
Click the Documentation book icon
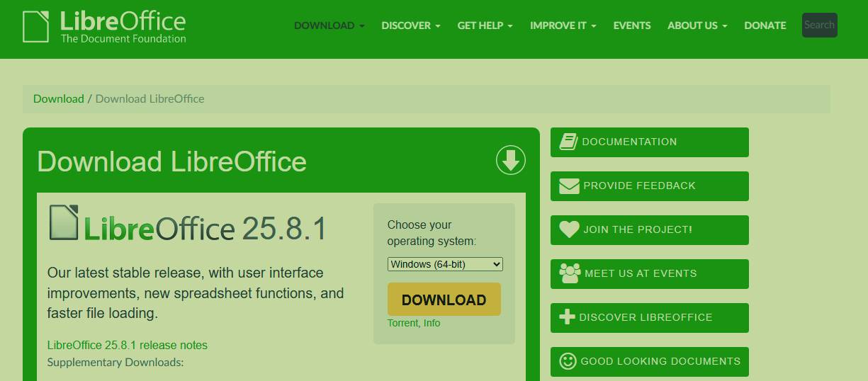[568, 142]
